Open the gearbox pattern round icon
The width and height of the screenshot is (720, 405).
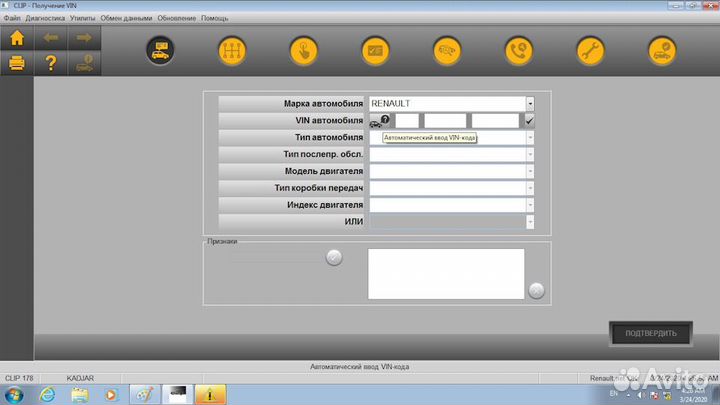point(232,51)
